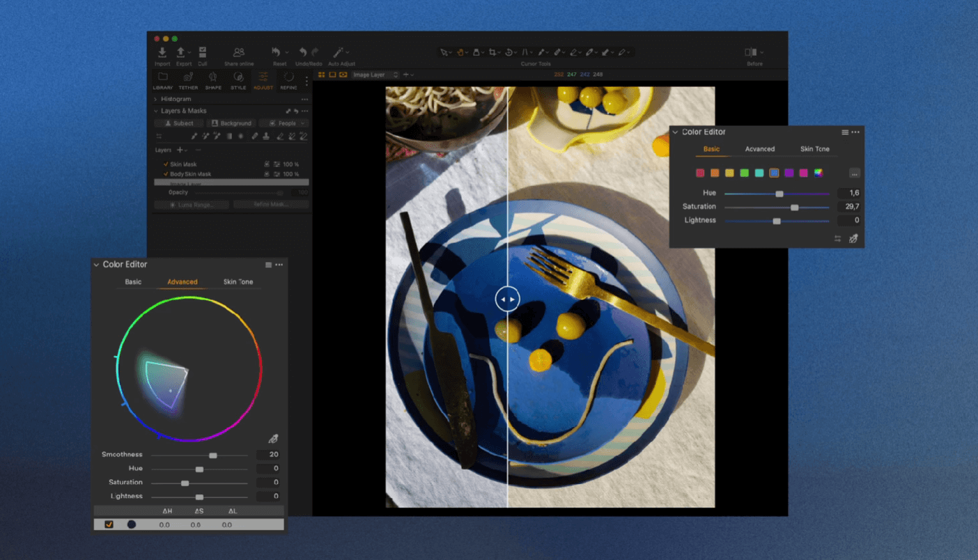The height and width of the screenshot is (560, 978).
Task: Switch to single image viewer mode
Action: point(332,75)
